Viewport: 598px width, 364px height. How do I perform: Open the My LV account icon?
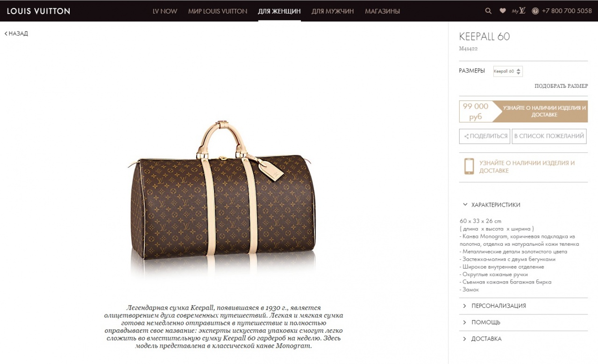pyautogui.click(x=519, y=11)
